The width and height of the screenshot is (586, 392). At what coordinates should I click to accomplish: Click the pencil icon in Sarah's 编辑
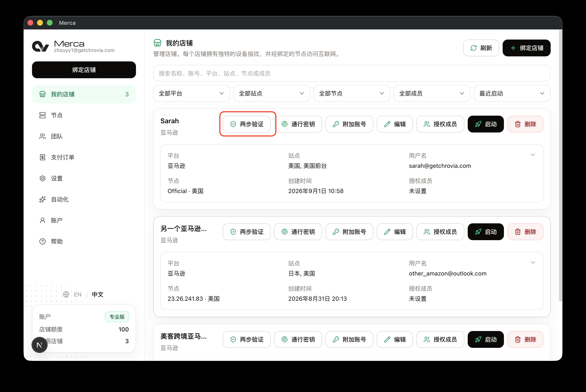tap(387, 124)
